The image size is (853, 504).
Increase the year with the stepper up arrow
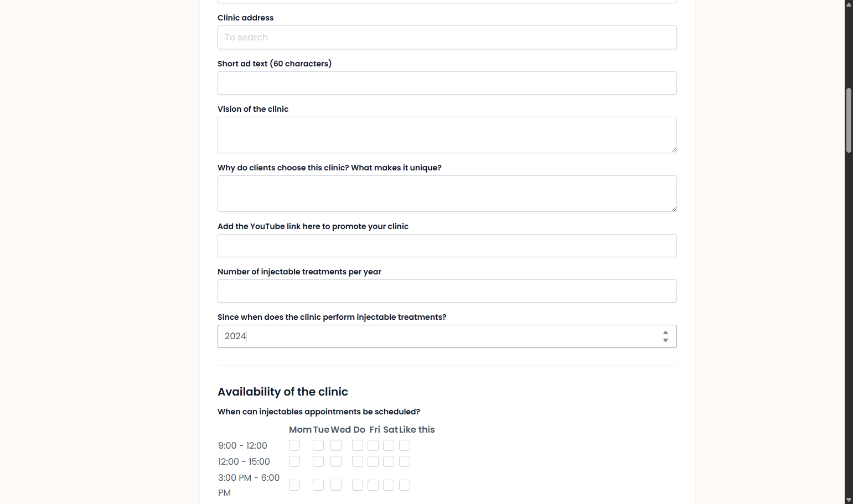click(x=665, y=332)
